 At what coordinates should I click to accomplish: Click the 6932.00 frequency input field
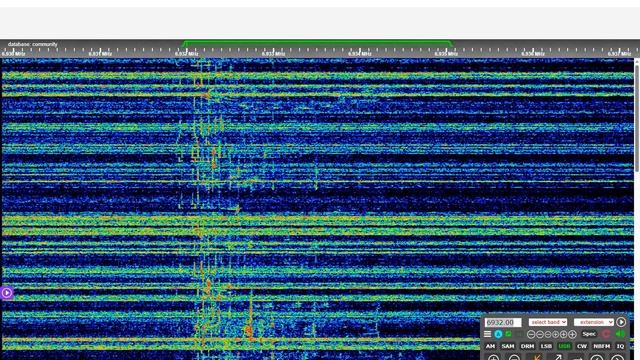pos(503,322)
